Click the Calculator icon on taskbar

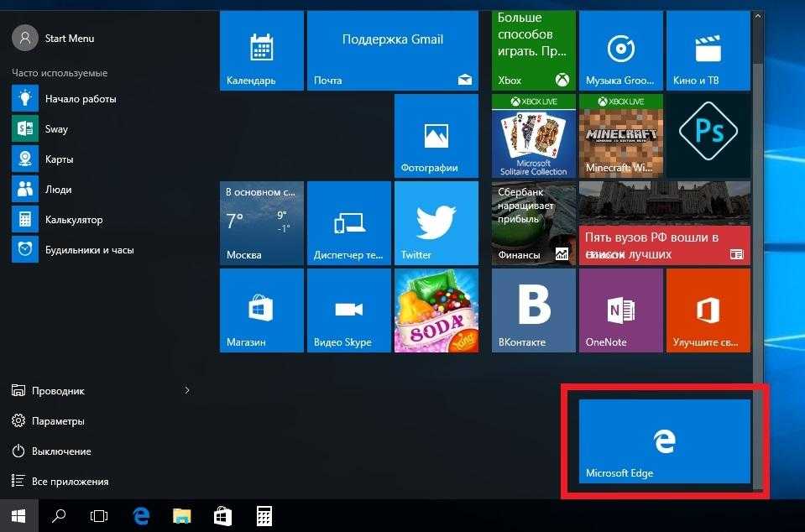[x=263, y=516]
